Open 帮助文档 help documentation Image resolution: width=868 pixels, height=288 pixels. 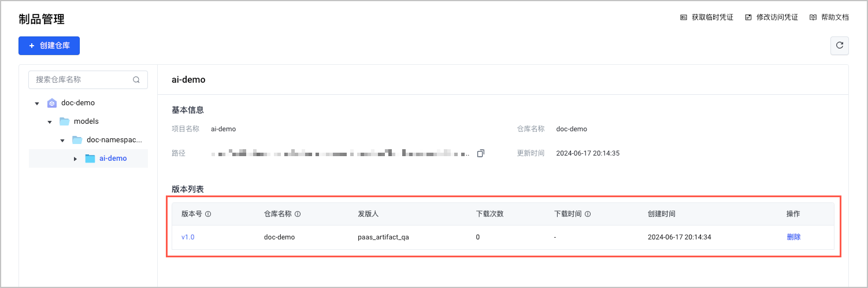(829, 17)
